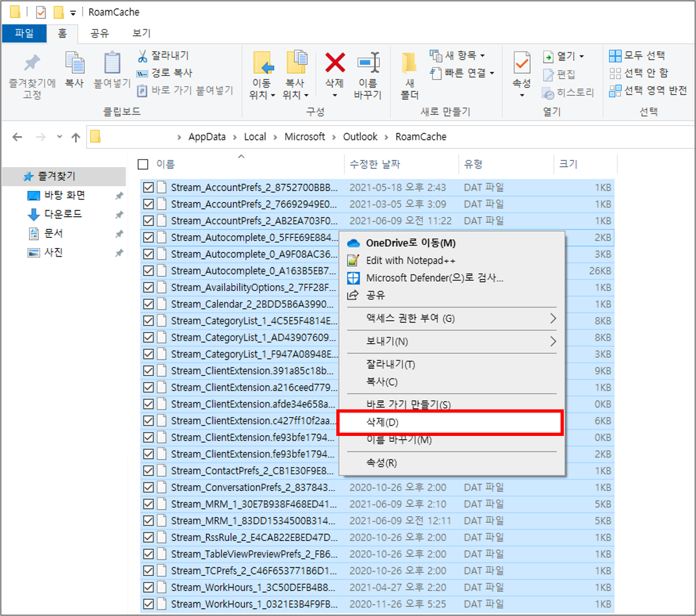This screenshot has height=616, width=696.
Task: Open Downloads (다운로드) in sidebar
Action: pyautogui.click(x=63, y=214)
